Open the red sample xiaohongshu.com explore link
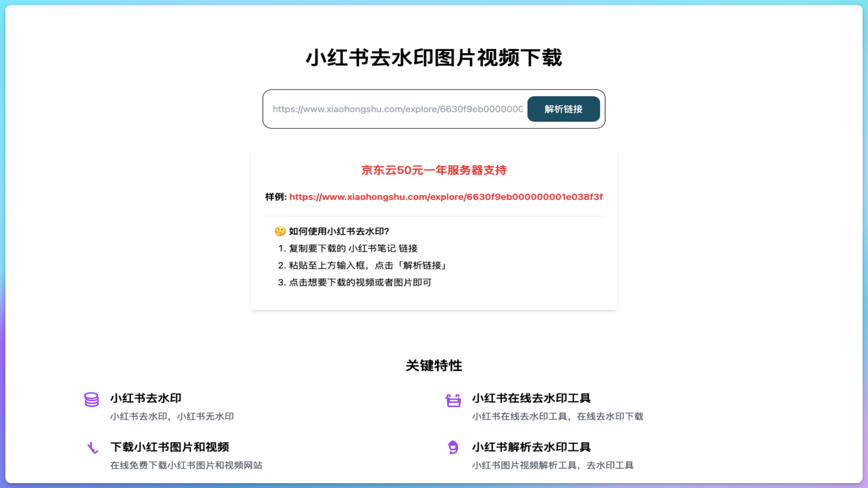The height and width of the screenshot is (488, 868). pos(446,196)
